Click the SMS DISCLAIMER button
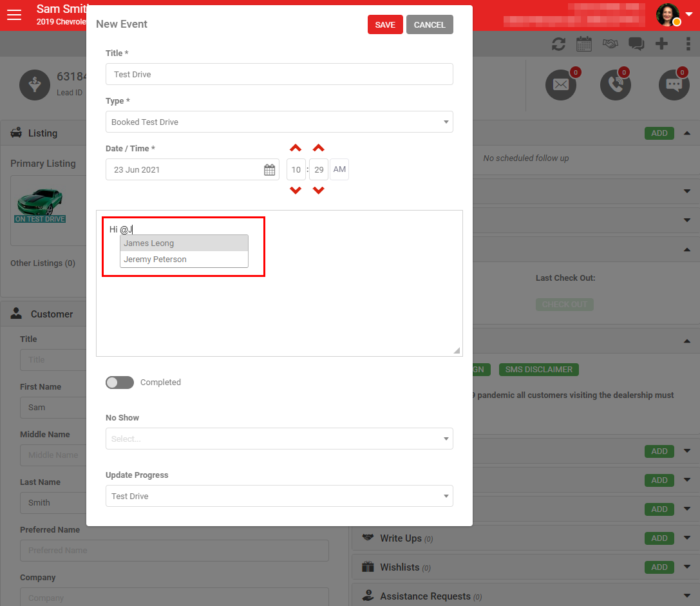Viewport: 700px width, 606px height. click(539, 370)
